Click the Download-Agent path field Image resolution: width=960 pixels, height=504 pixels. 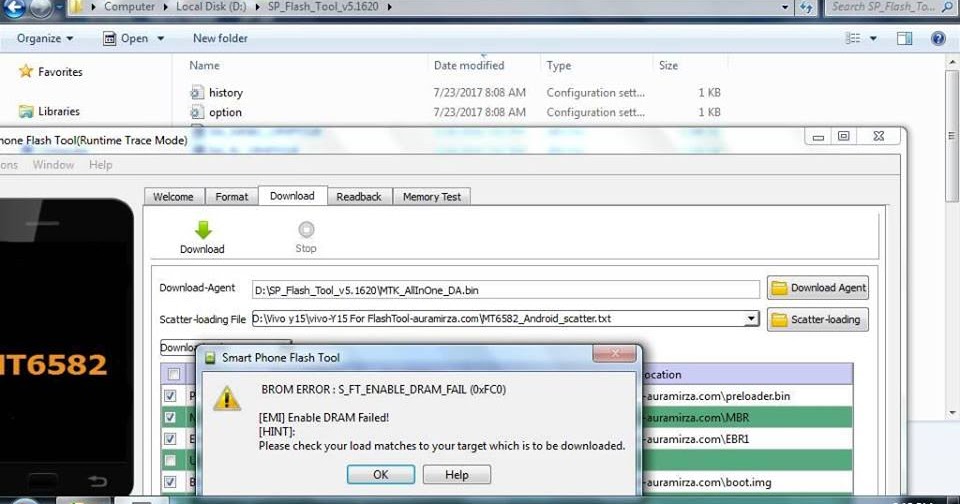coord(506,290)
